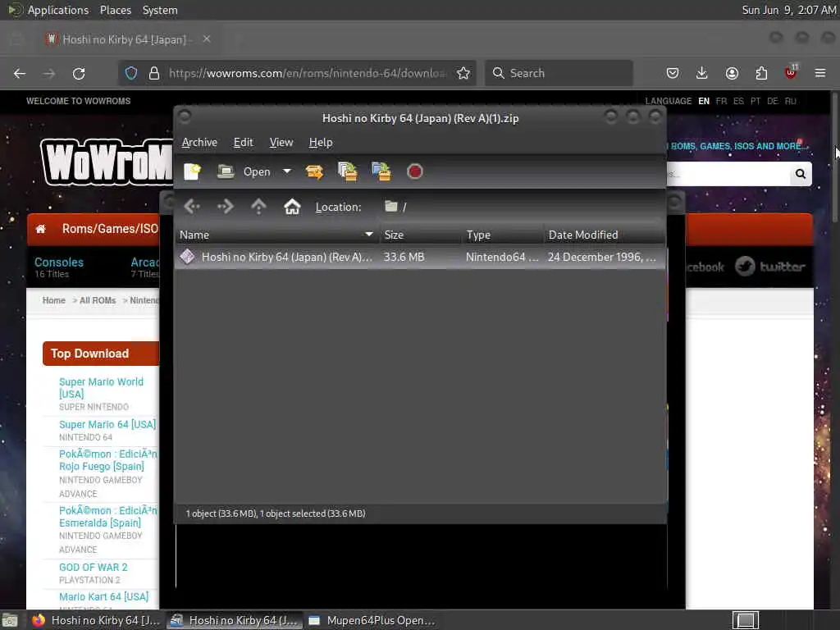
Task: Close the Hoshi no Kirby 64 browser tab
Action: 207,39
